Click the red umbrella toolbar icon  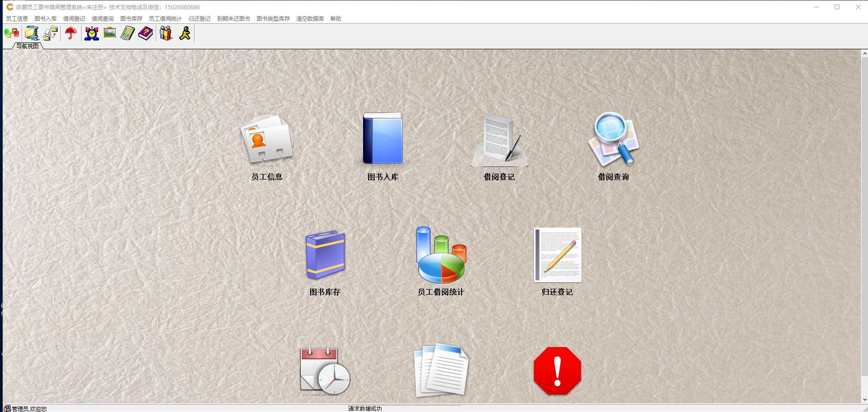[71, 33]
